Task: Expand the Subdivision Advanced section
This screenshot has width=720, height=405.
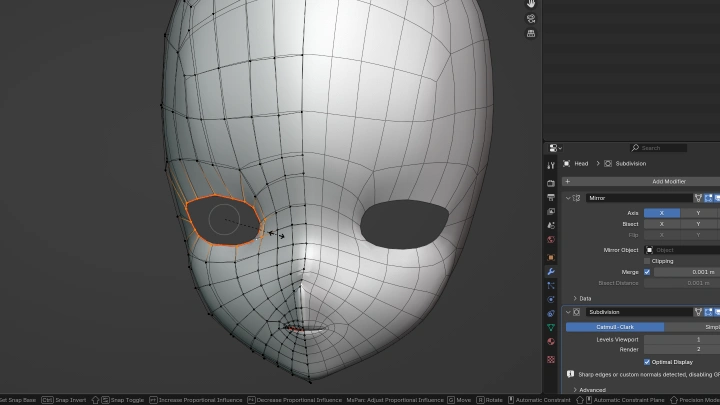Action: point(575,390)
